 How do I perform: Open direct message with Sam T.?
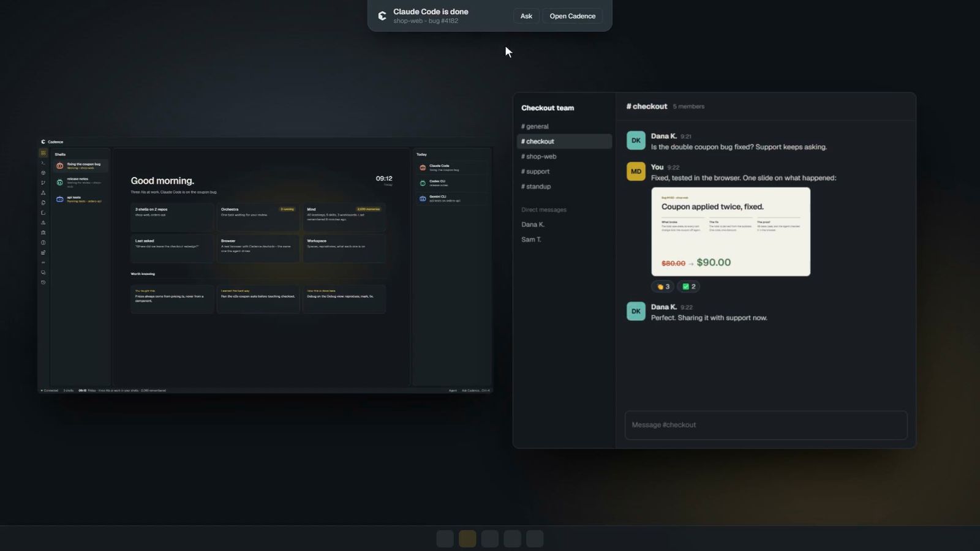coord(564,239)
